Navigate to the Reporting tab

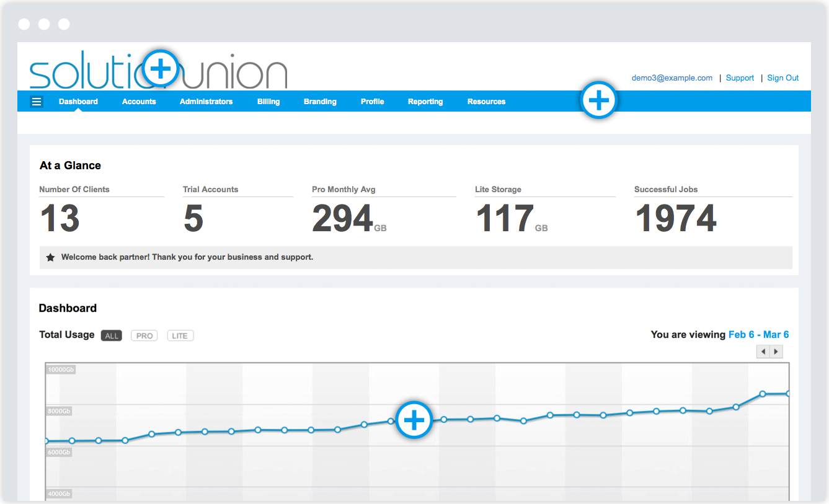point(425,102)
